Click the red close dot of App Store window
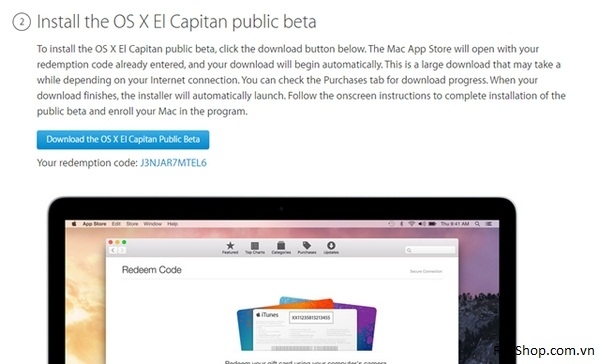Viewport: 600px width, 364px height. click(111, 242)
